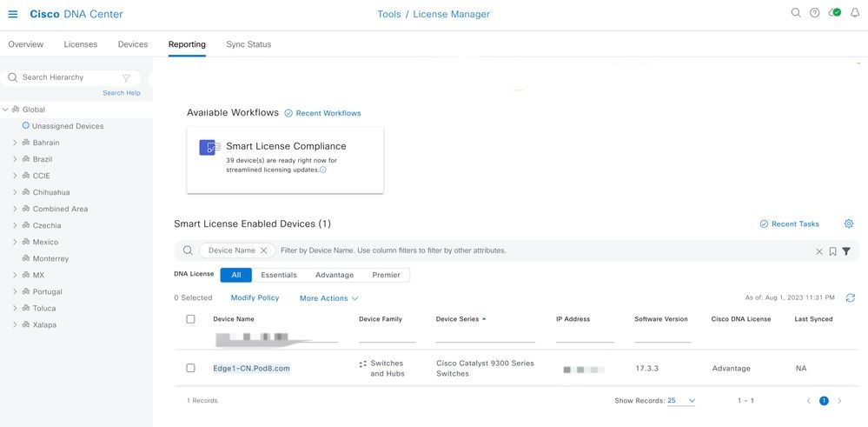
Task: Click the Search Hierarchy input field
Action: click(70, 77)
